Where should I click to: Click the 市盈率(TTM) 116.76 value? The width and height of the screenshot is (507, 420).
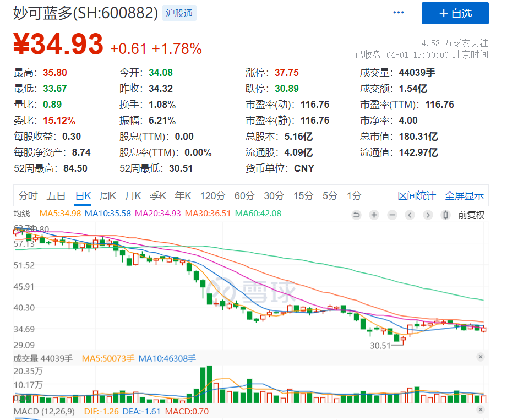tap(439, 105)
